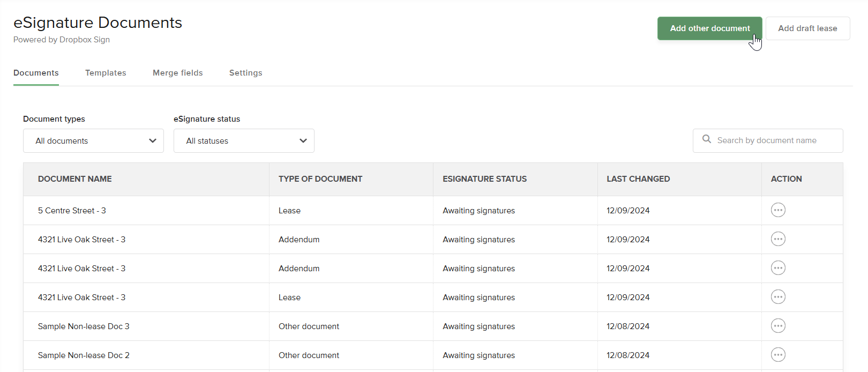Click Awaiting signatures for Sample Non-lease Doc 2
The height and width of the screenshot is (372, 868).
pos(478,355)
